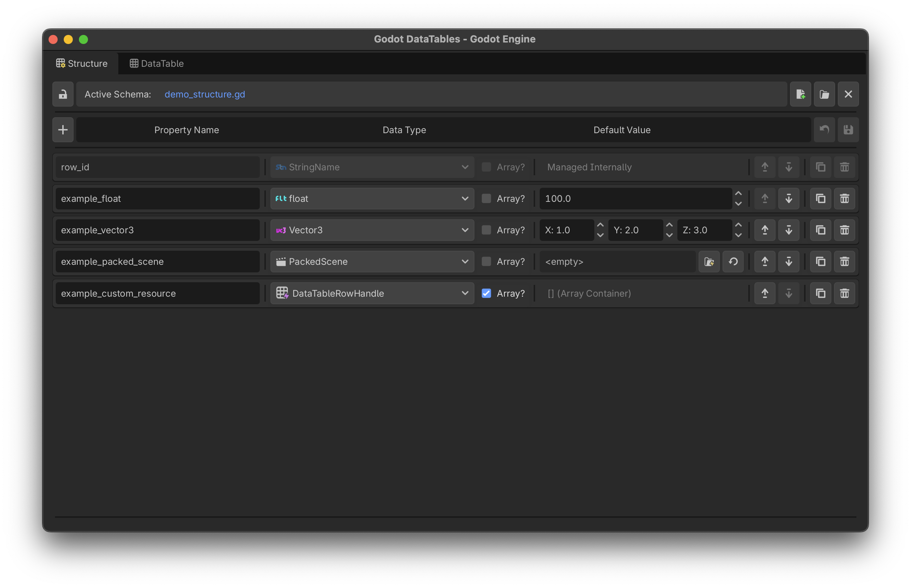Screen dimensions: 911x588
Task: Reset example_packed_scene default value
Action: [x=733, y=262]
